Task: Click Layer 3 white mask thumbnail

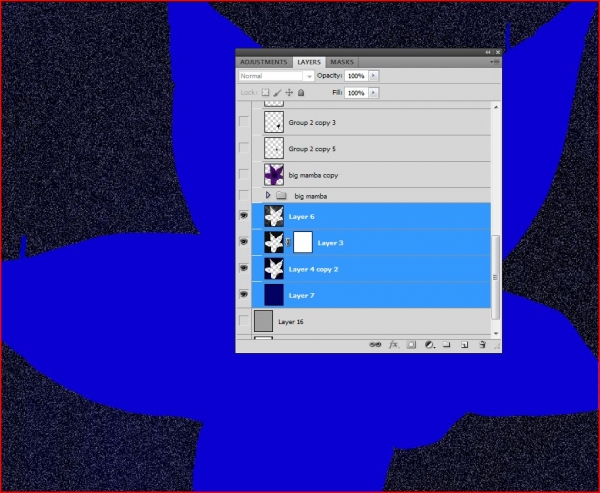Action: [x=303, y=242]
